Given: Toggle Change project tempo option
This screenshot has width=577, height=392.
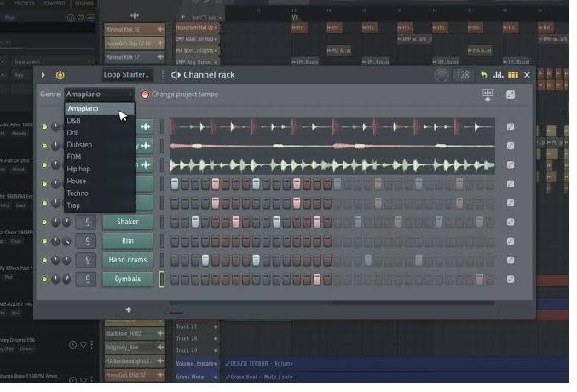Looking at the screenshot, I should click(x=145, y=95).
